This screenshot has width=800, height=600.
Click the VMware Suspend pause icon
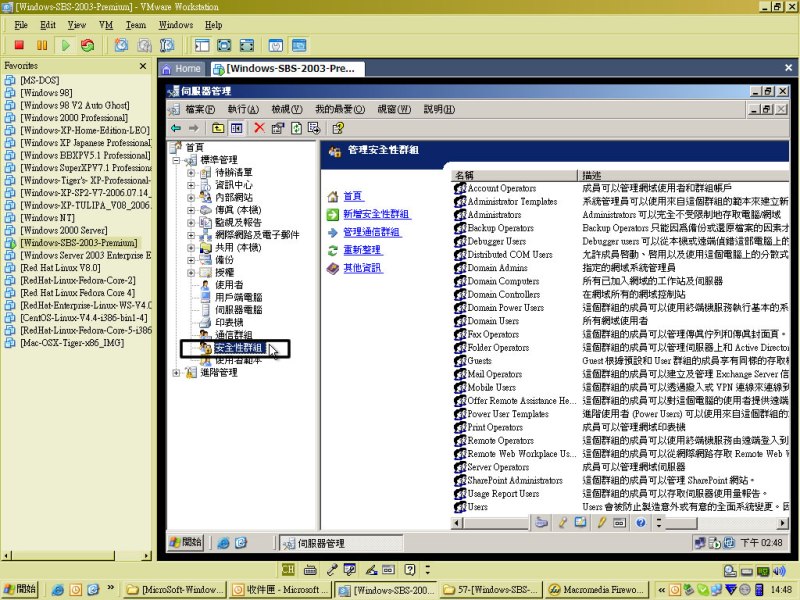coord(42,45)
